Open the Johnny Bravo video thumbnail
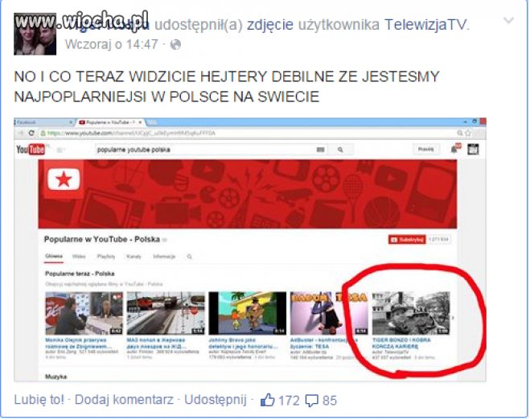Image resolution: width=530 pixels, height=420 pixels. 248,314
